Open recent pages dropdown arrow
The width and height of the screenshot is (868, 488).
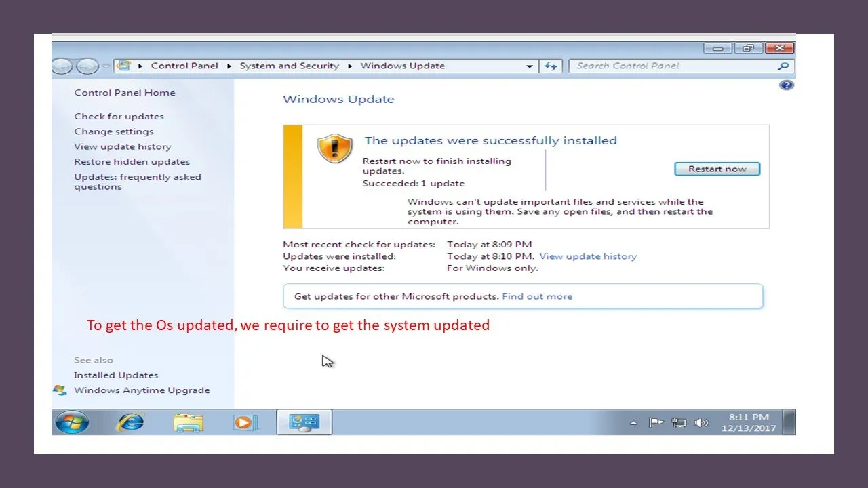[106, 66]
